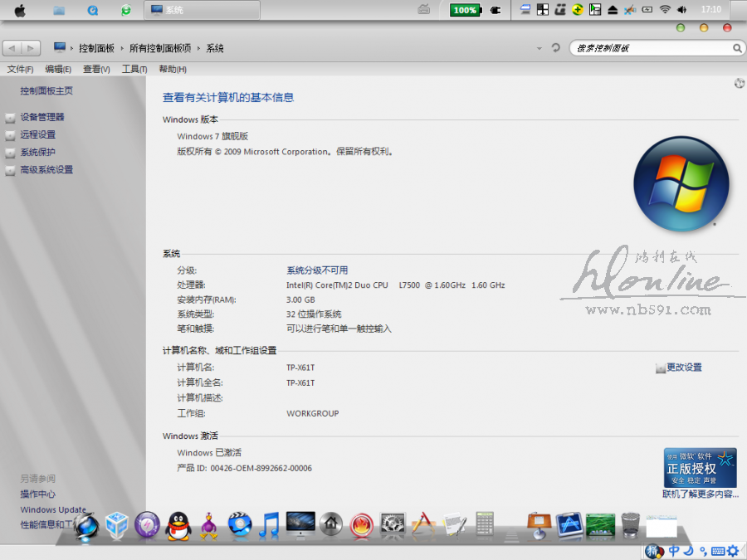Open the music note icon in dock
This screenshot has width=747, height=560.
pos(269,525)
